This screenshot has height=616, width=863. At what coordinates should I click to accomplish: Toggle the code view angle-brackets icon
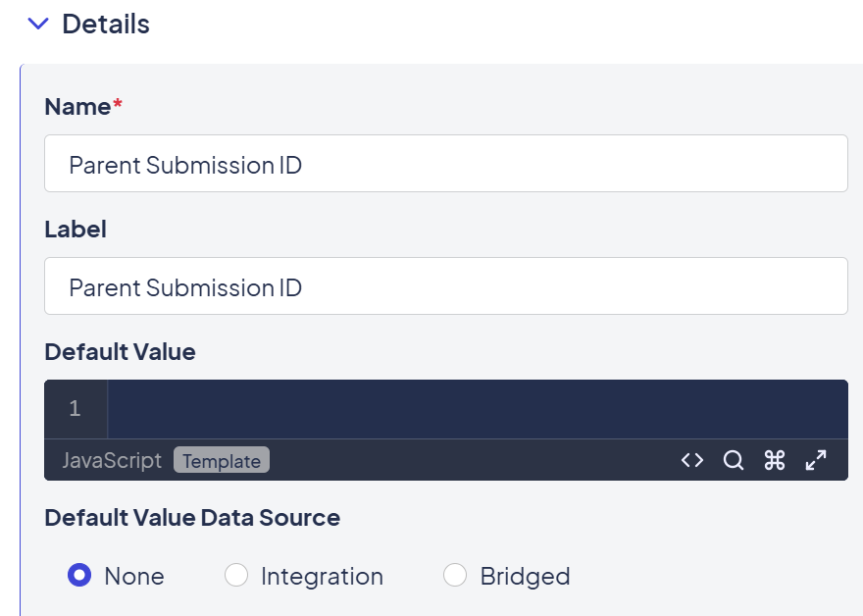coord(692,460)
